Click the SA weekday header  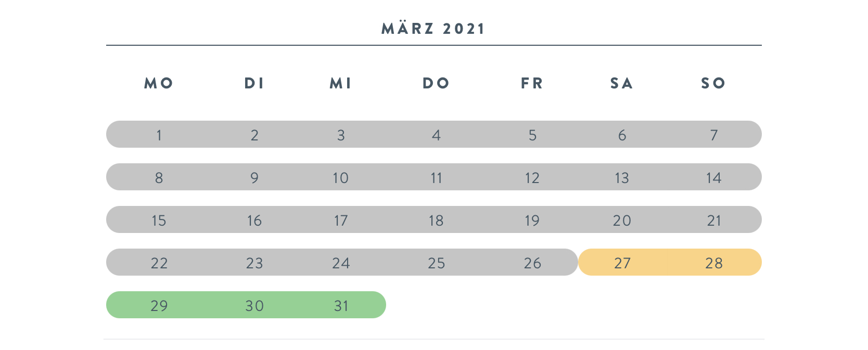coord(622,83)
